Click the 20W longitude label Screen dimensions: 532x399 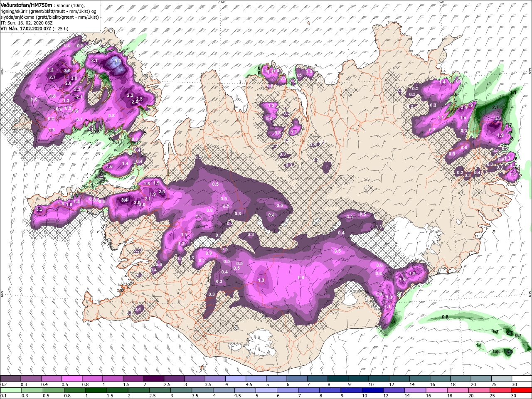pyautogui.click(x=221, y=2)
